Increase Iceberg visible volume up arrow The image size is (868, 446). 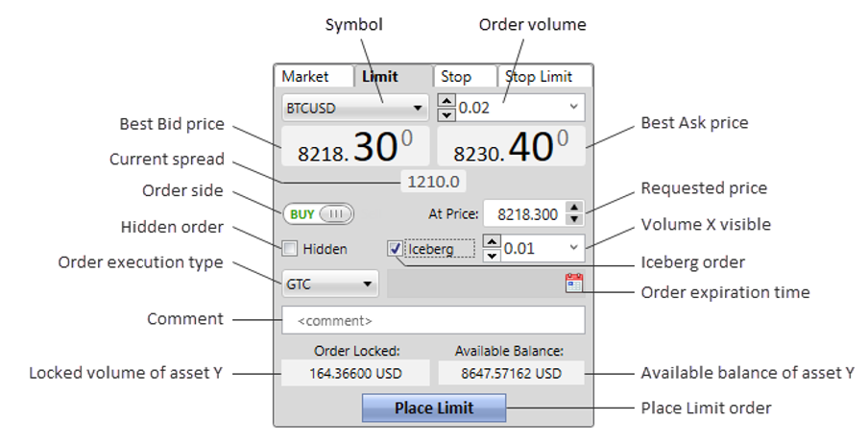click(x=492, y=241)
